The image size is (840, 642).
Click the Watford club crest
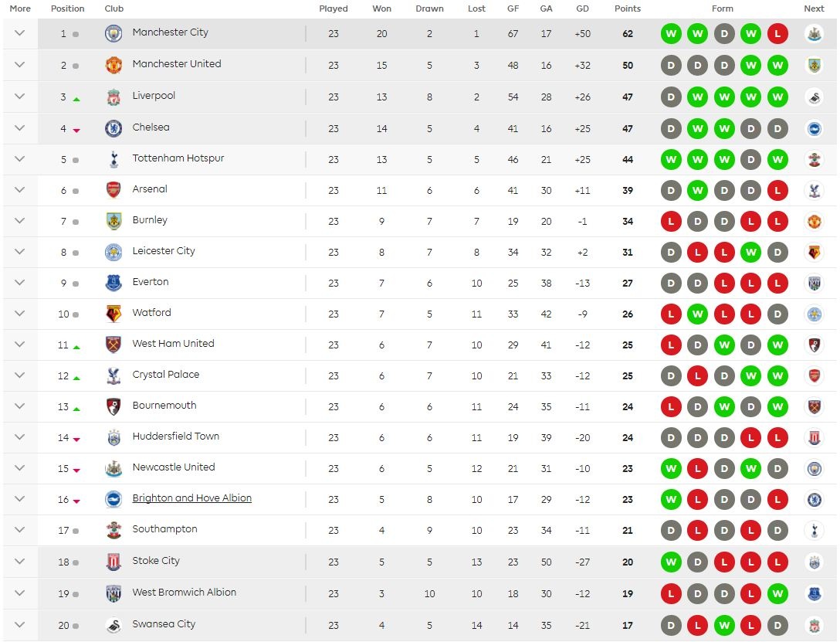coord(113,314)
